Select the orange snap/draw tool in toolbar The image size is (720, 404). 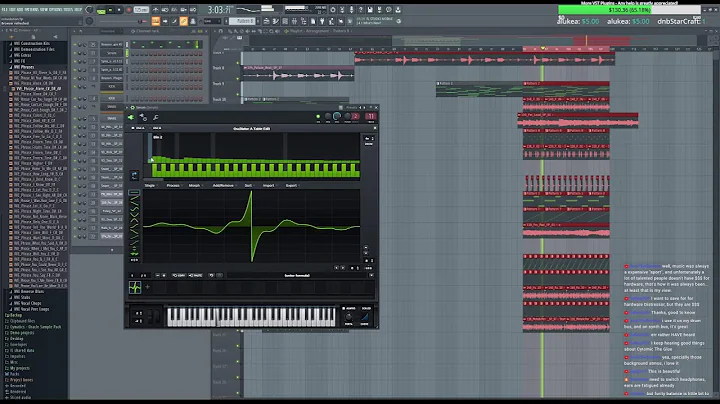[x=156, y=21]
